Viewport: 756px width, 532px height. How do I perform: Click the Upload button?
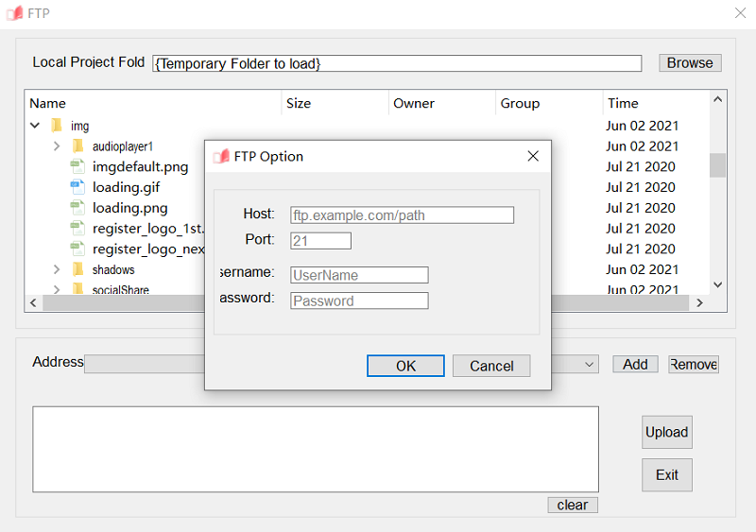[666, 432]
